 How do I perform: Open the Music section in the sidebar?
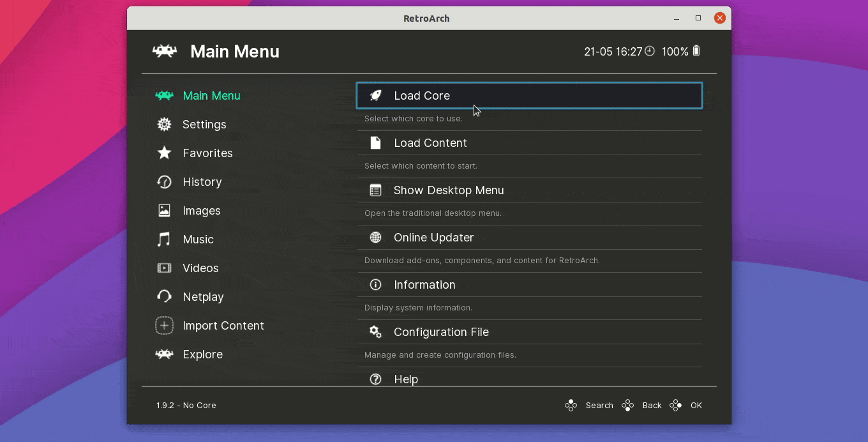click(x=198, y=239)
